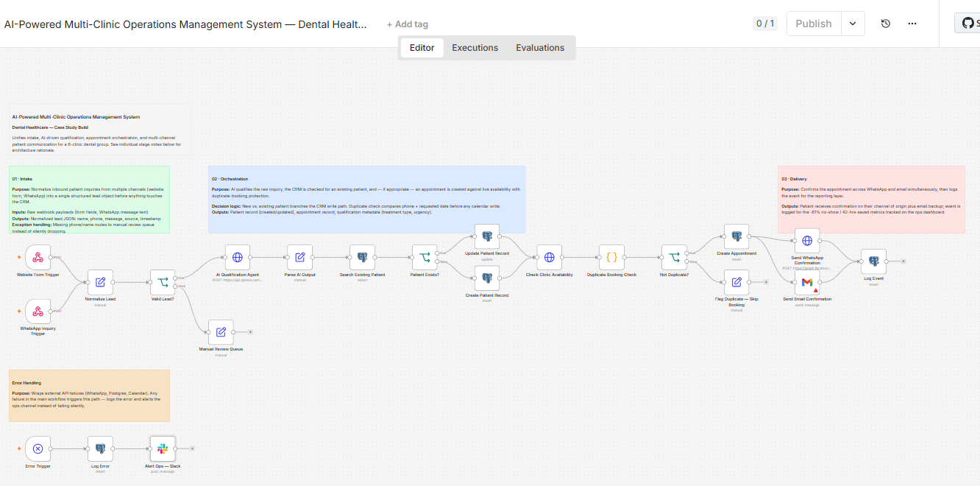Screen dimensions: 980x486
Task: Open workflow history clock icon
Action: point(886,24)
